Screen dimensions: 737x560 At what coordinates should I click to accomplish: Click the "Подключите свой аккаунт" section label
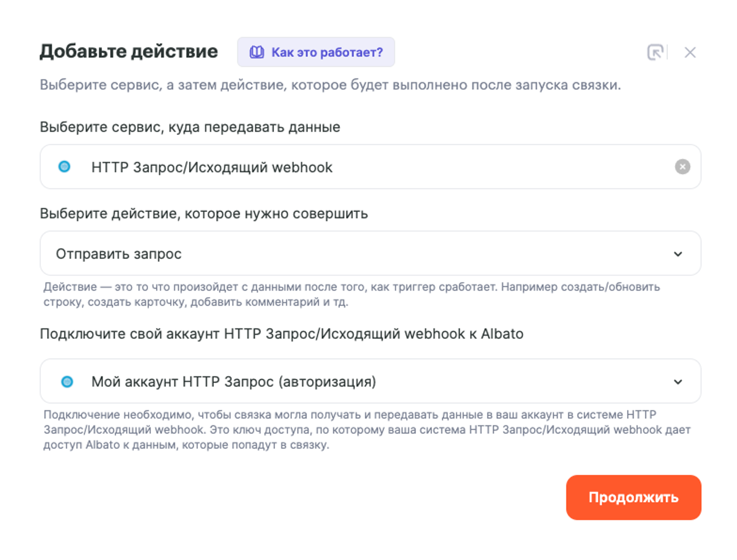point(281,334)
